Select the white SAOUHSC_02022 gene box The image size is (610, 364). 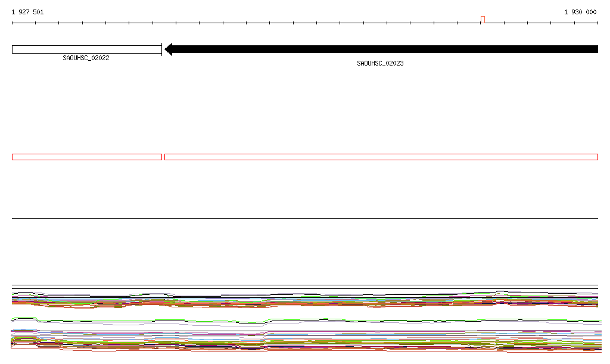click(86, 49)
